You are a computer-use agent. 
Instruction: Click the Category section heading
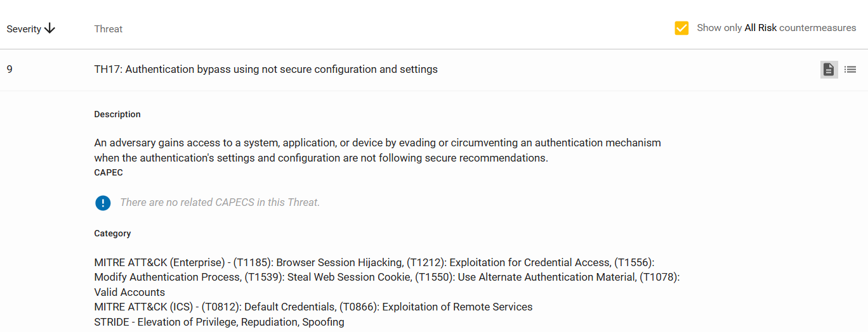(112, 233)
